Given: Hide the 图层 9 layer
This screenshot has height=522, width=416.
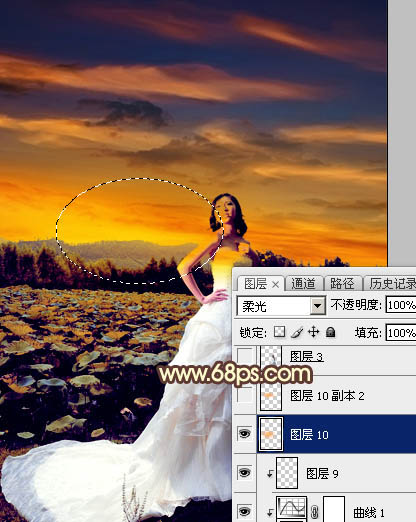Looking at the screenshot, I should tap(245, 473).
